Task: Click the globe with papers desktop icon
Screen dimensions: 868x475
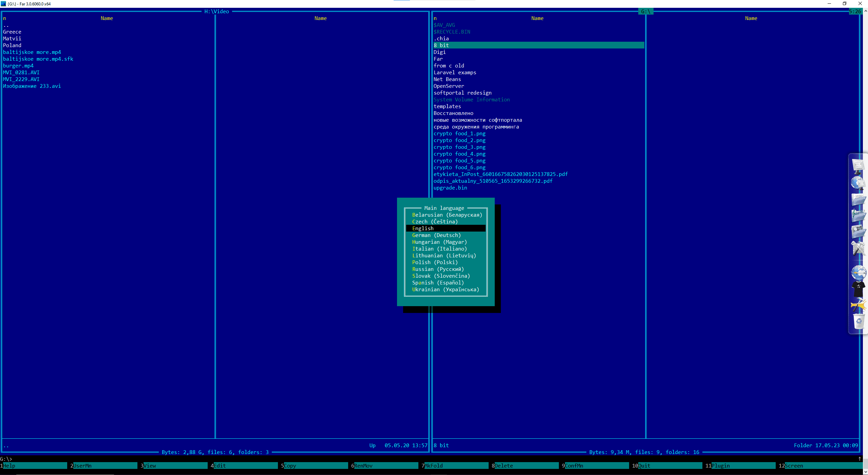Action: point(858,183)
